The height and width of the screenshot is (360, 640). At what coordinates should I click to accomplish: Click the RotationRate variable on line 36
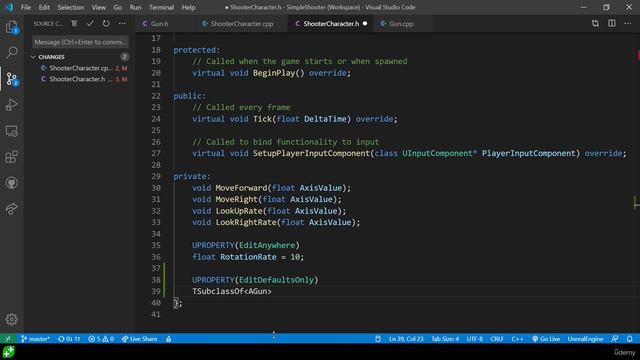[x=248, y=257]
